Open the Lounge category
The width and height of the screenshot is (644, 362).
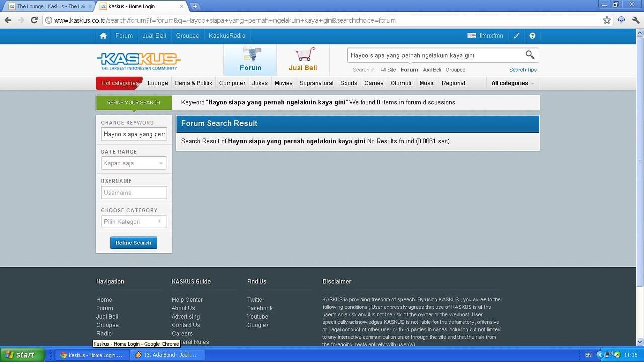157,83
